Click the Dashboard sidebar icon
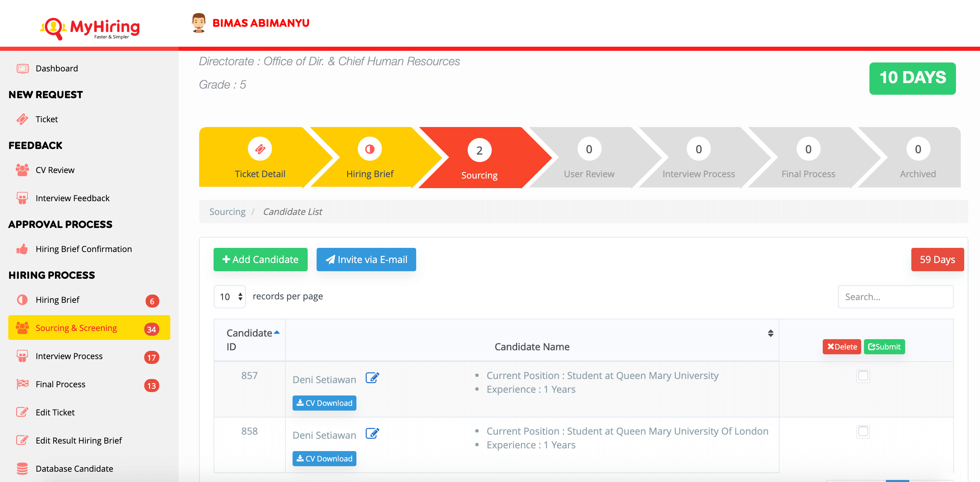The image size is (980, 482). click(22, 68)
